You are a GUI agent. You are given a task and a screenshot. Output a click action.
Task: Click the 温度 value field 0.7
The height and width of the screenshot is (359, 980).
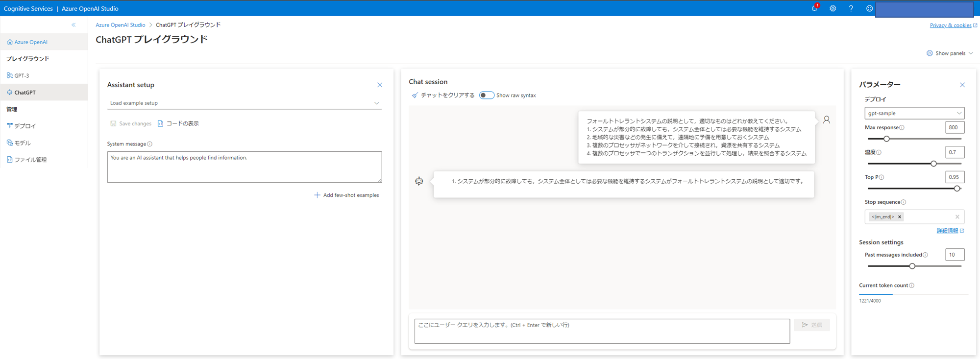point(955,152)
